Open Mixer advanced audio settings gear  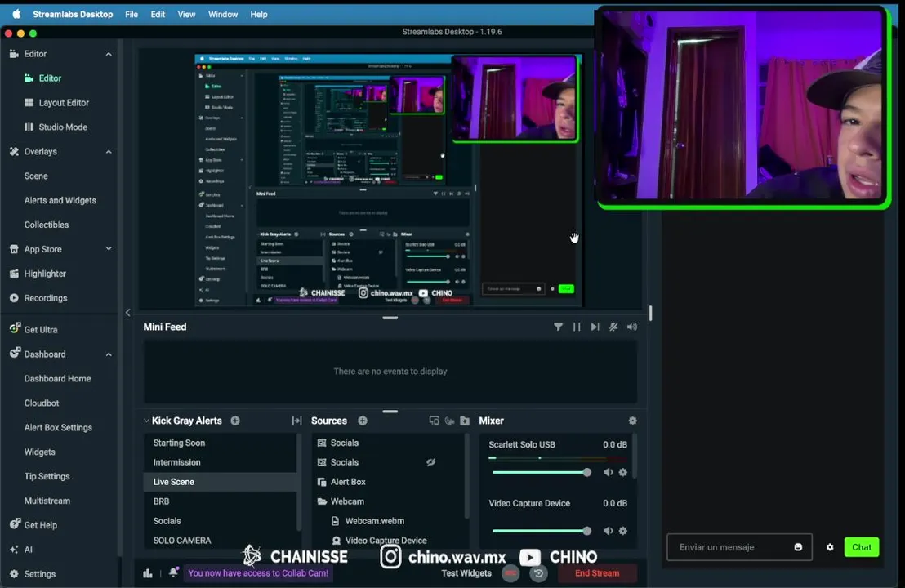(x=632, y=421)
